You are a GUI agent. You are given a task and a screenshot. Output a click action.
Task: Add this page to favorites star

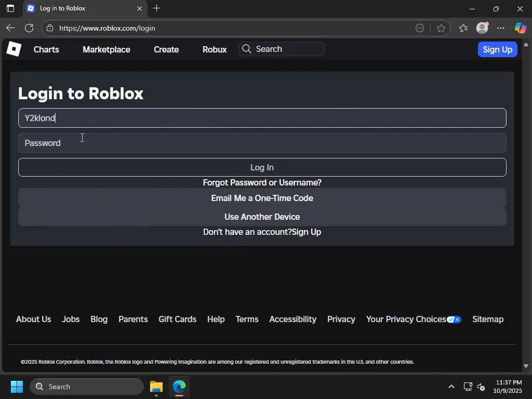click(441, 28)
